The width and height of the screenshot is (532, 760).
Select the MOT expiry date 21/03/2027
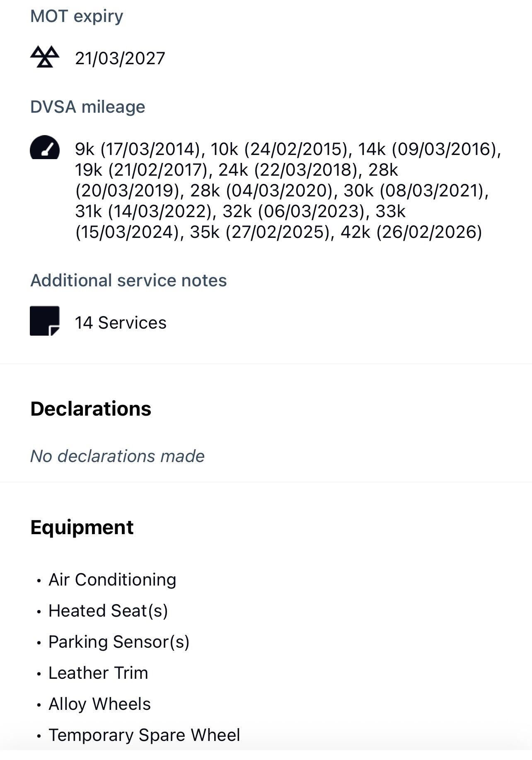pos(120,58)
